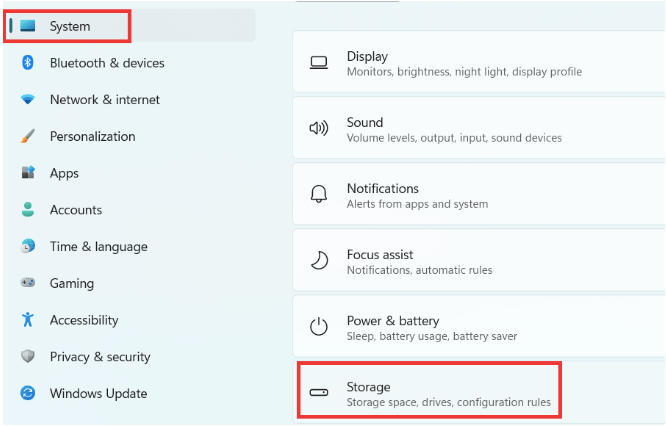666x426 pixels.
Task: Open Power & battery settings
Action: [479, 326]
